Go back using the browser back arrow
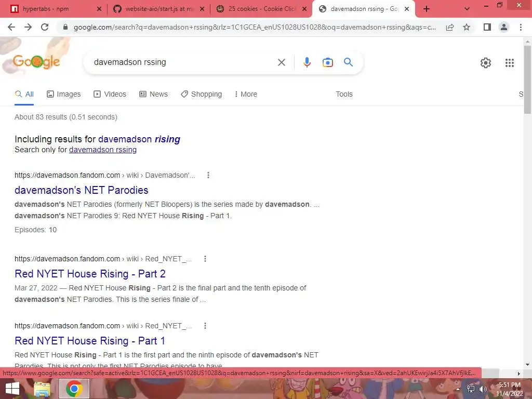This screenshot has height=399, width=532. 11,27
